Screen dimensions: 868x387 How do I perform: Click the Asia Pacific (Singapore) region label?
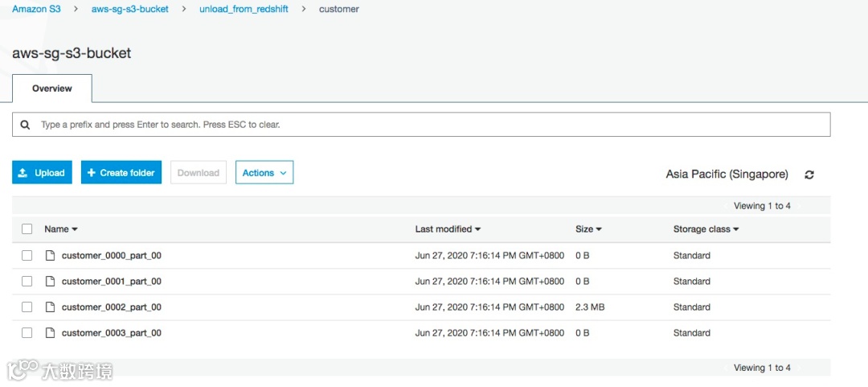point(727,174)
